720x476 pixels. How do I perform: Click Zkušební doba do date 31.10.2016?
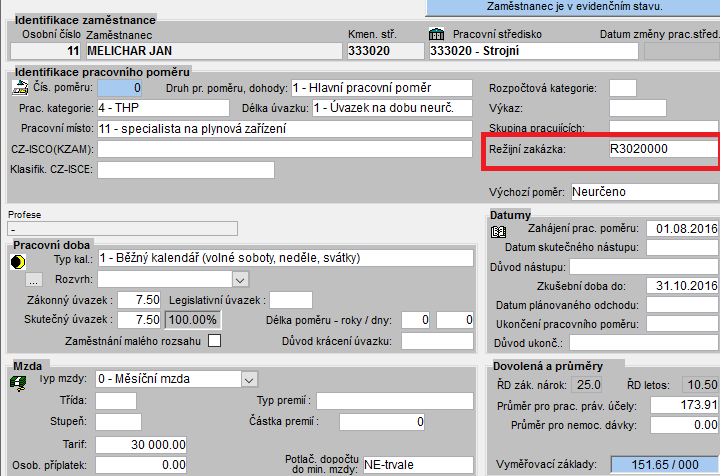tap(682, 286)
